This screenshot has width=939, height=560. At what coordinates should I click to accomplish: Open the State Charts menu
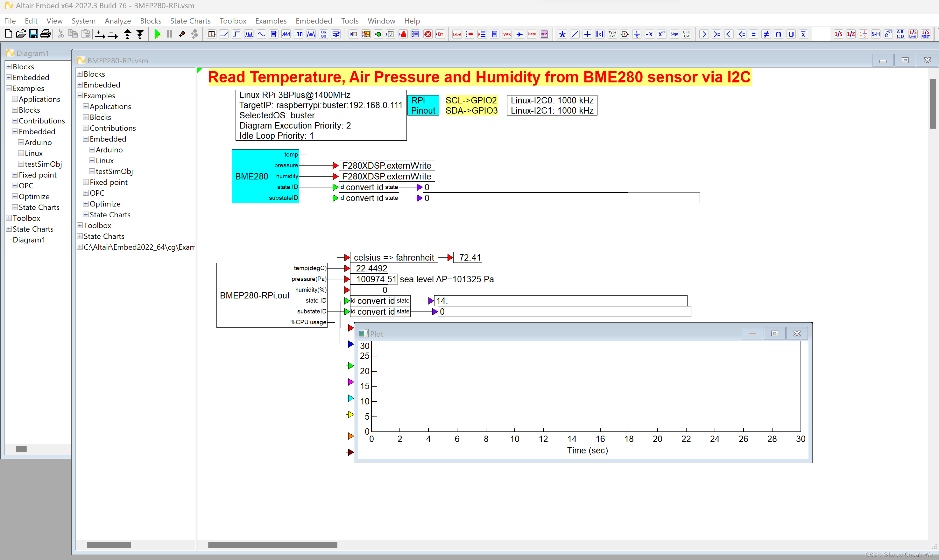(190, 21)
